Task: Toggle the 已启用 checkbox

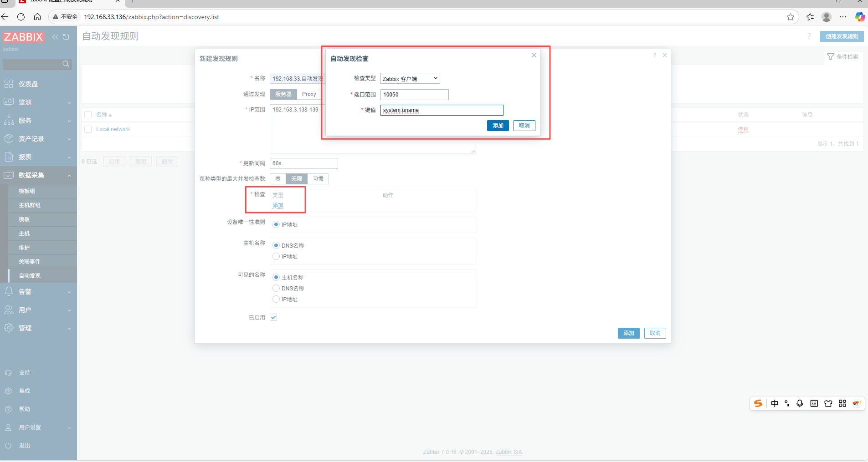Action: point(273,317)
